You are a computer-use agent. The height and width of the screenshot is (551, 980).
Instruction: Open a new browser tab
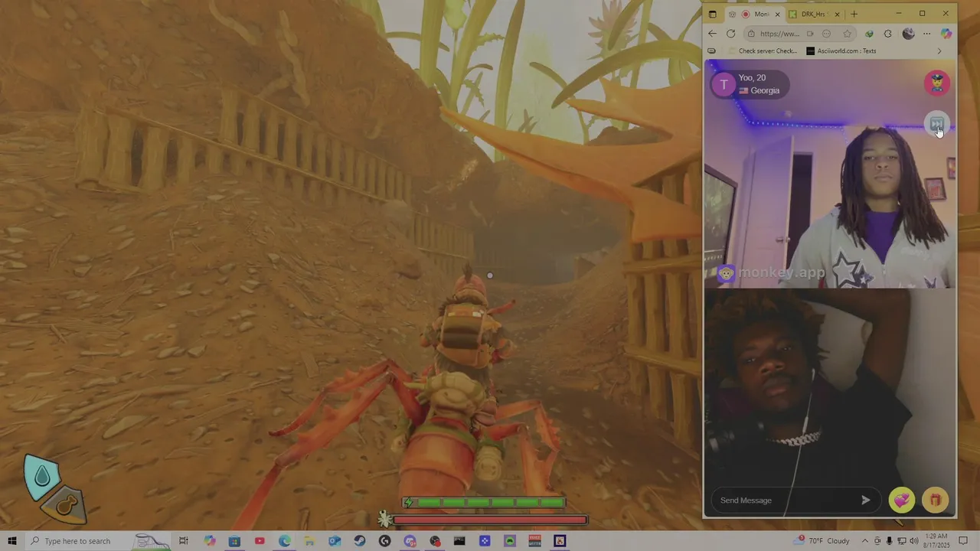tap(854, 14)
